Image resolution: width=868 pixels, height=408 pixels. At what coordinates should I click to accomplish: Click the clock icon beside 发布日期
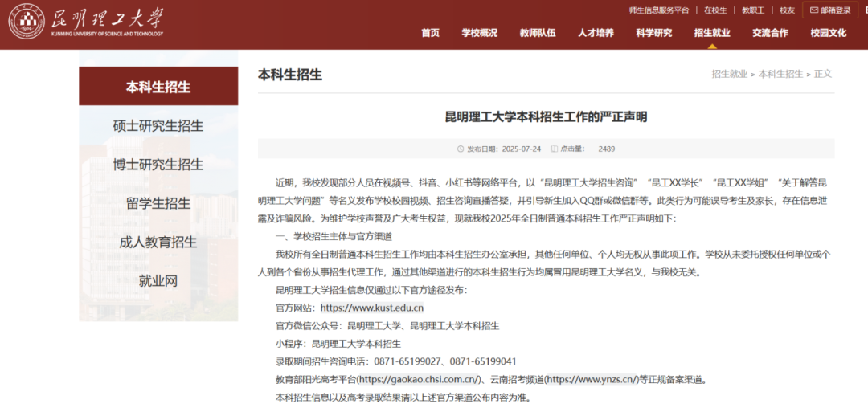point(461,149)
